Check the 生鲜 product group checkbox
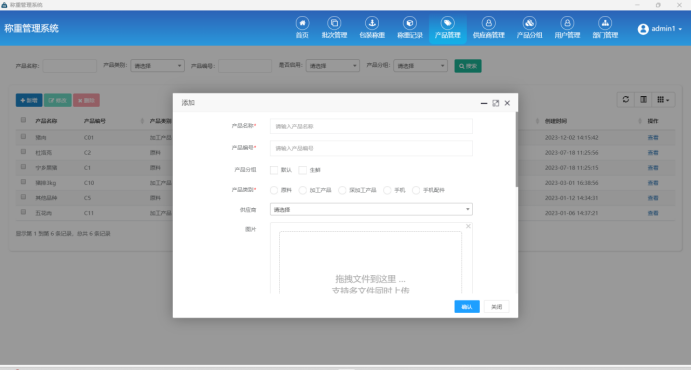The image size is (692, 371). click(x=302, y=170)
